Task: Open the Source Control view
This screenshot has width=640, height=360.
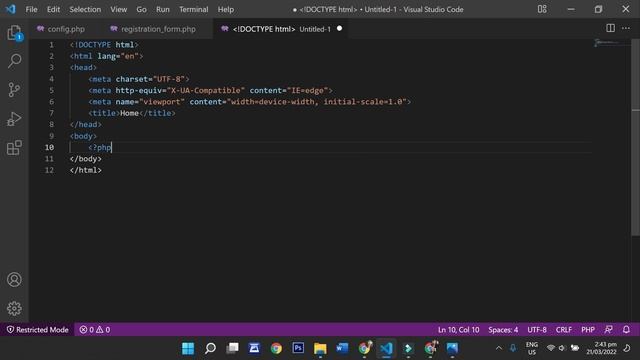Action: (x=14, y=90)
